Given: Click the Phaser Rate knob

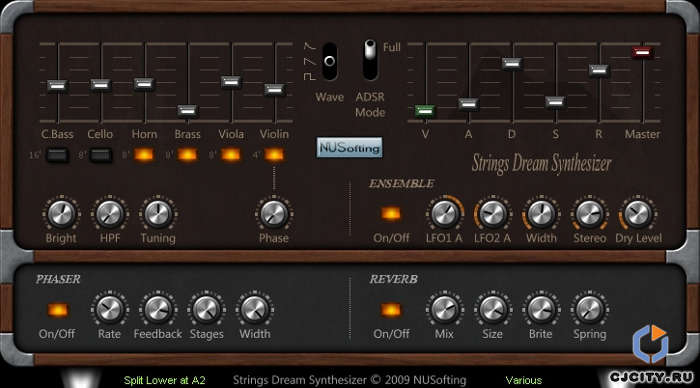Looking at the screenshot, I should click(x=110, y=309).
